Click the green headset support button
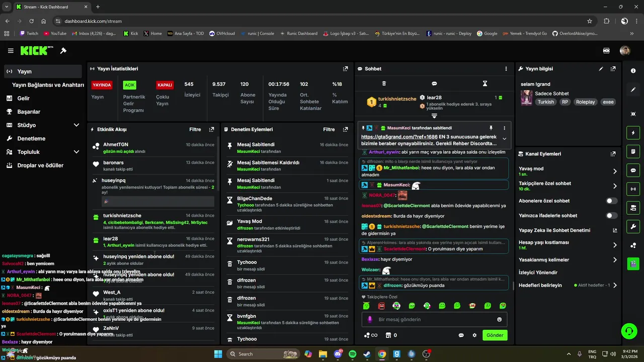The image size is (644, 362). pyautogui.click(x=629, y=331)
